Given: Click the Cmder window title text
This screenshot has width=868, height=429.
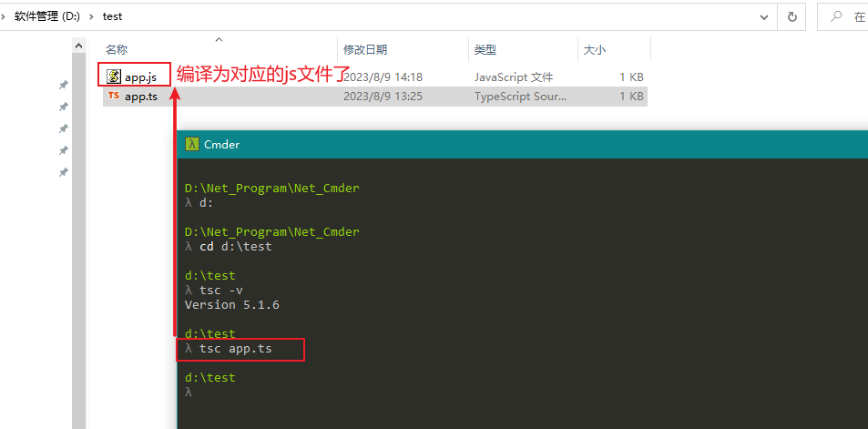Looking at the screenshot, I should click(x=222, y=145).
